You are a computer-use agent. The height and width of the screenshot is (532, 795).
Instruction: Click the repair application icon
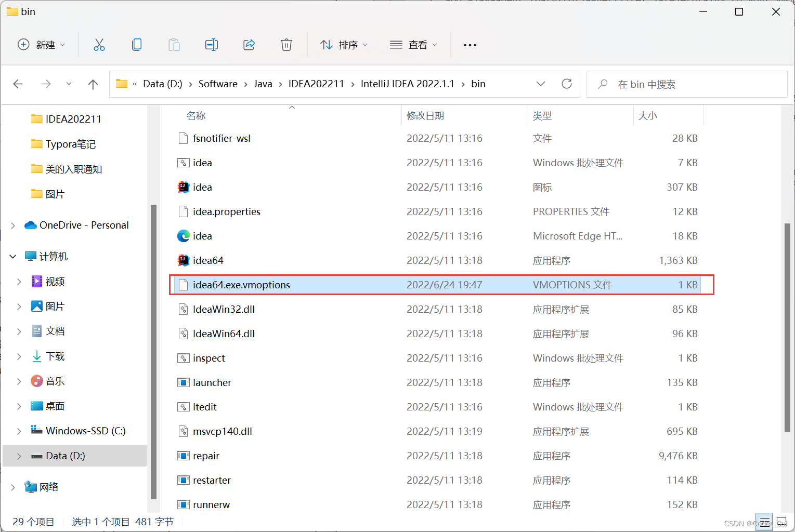pos(183,456)
